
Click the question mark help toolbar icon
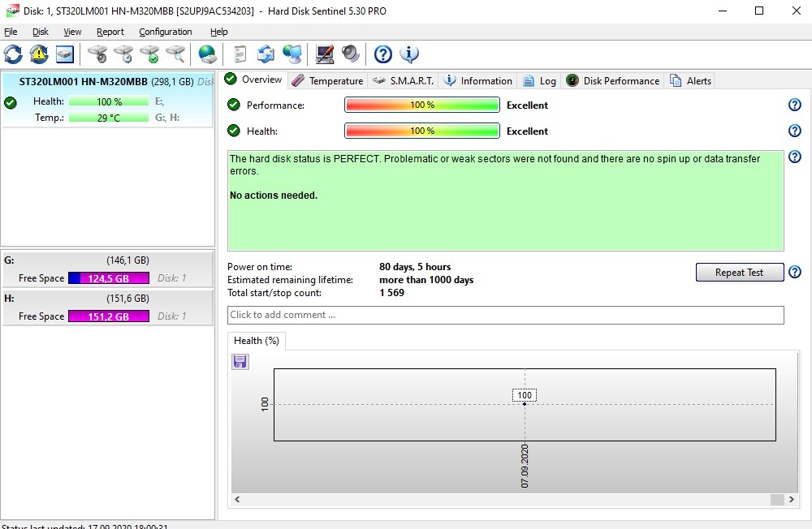[x=383, y=54]
